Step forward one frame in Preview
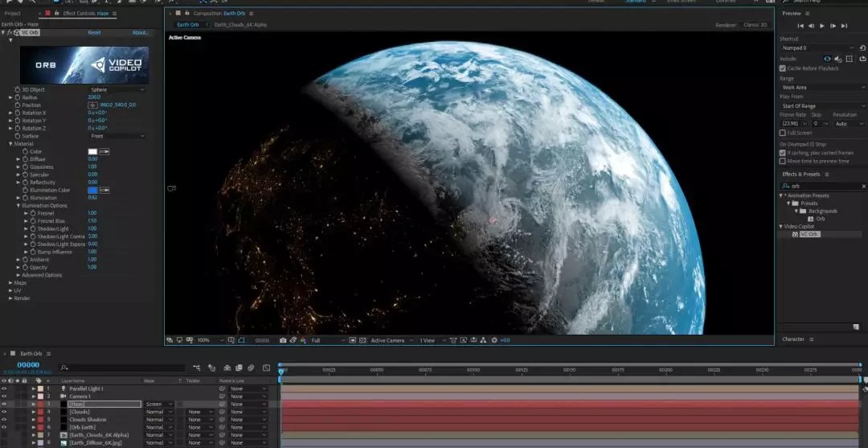This screenshot has height=448, width=868. click(x=833, y=26)
